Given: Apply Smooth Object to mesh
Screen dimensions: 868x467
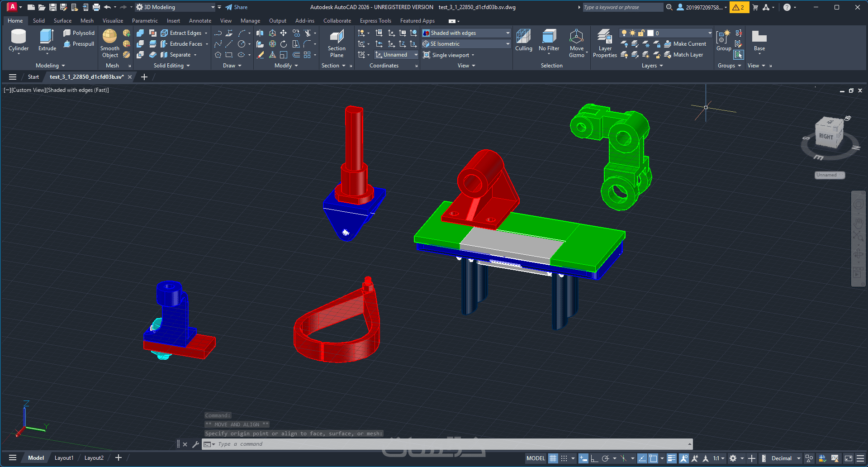Looking at the screenshot, I should [x=110, y=44].
